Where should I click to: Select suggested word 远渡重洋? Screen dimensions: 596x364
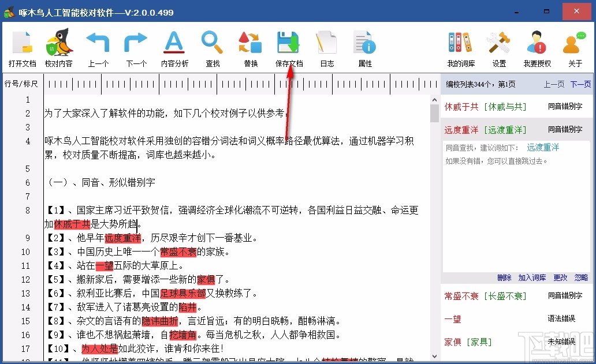[x=542, y=147]
